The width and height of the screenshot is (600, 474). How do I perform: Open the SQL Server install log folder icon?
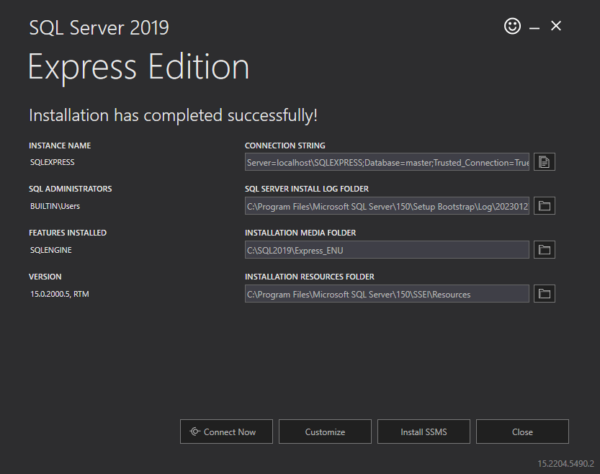click(x=544, y=206)
